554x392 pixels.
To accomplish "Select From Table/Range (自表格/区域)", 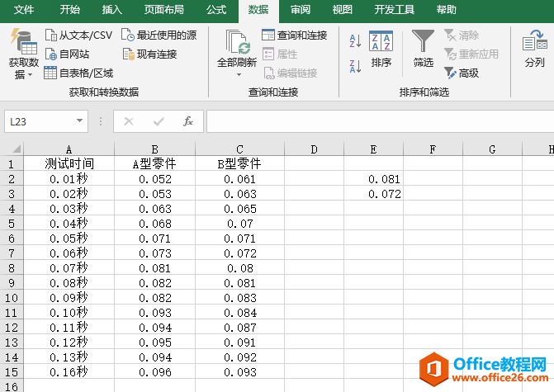I will click(x=78, y=73).
